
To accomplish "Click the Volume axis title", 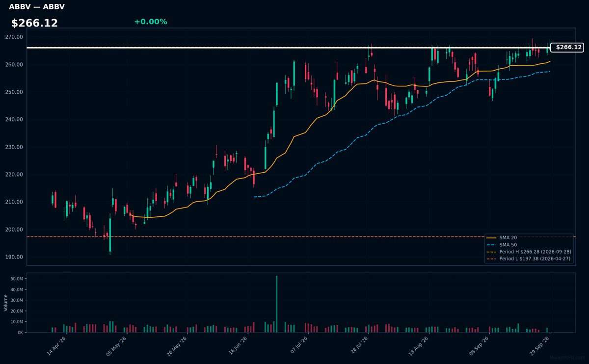I will [x=6, y=303].
